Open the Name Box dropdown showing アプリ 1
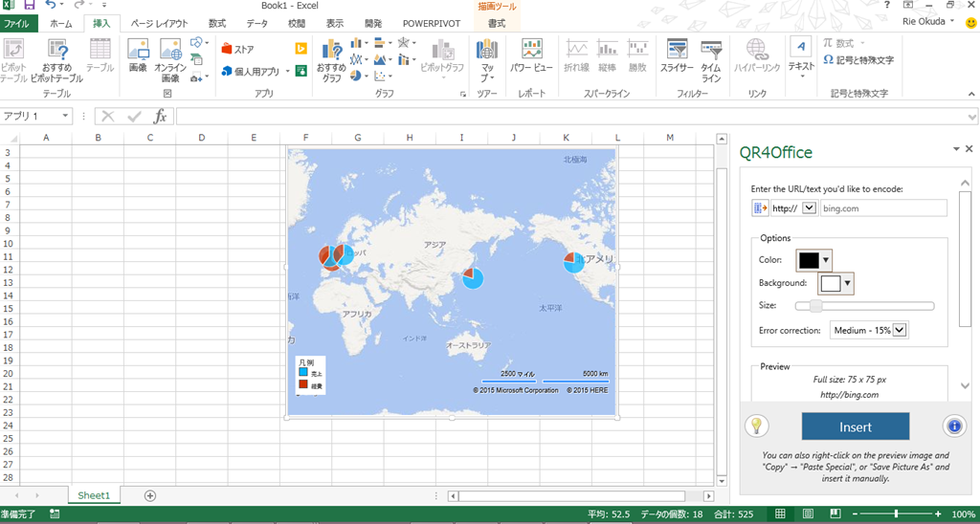The image size is (980, 524). coord(65,116)
